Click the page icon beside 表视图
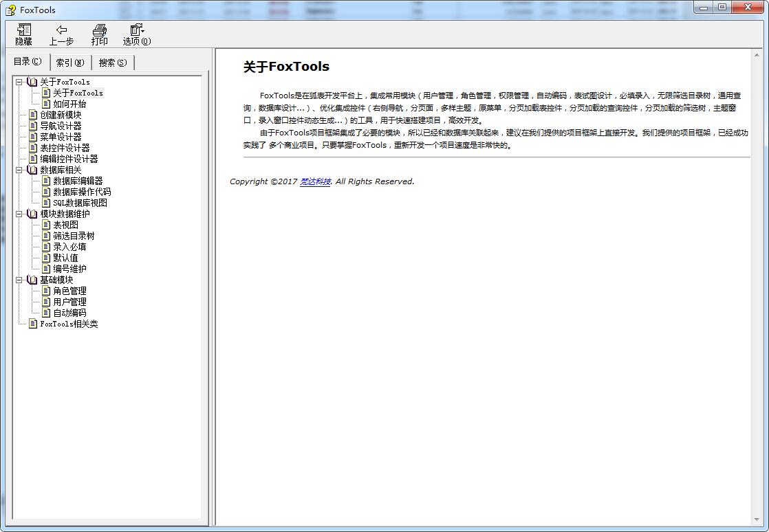The width and height of the screenshot is (769, 532). tap(46, 225)
